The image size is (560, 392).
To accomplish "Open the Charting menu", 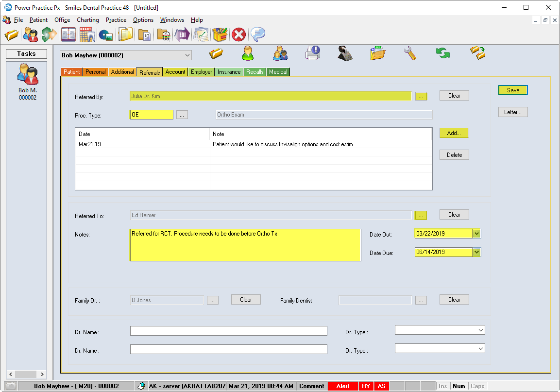I will [87, 20].
